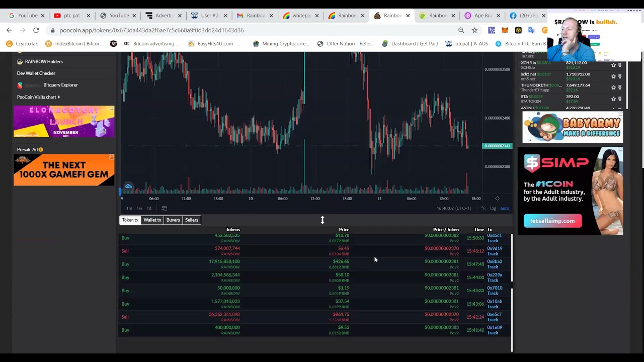
Task: Open the Google Translate extension
Action: coord(531,30)
